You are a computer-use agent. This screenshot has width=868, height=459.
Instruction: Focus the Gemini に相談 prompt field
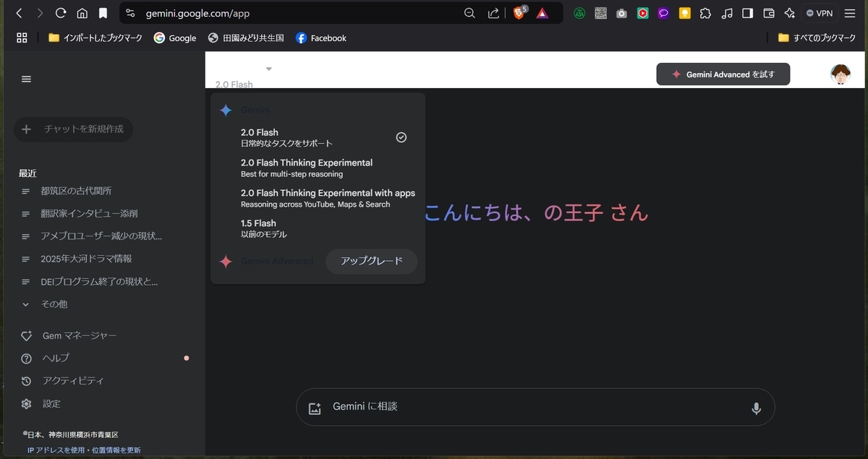(535, 407)
